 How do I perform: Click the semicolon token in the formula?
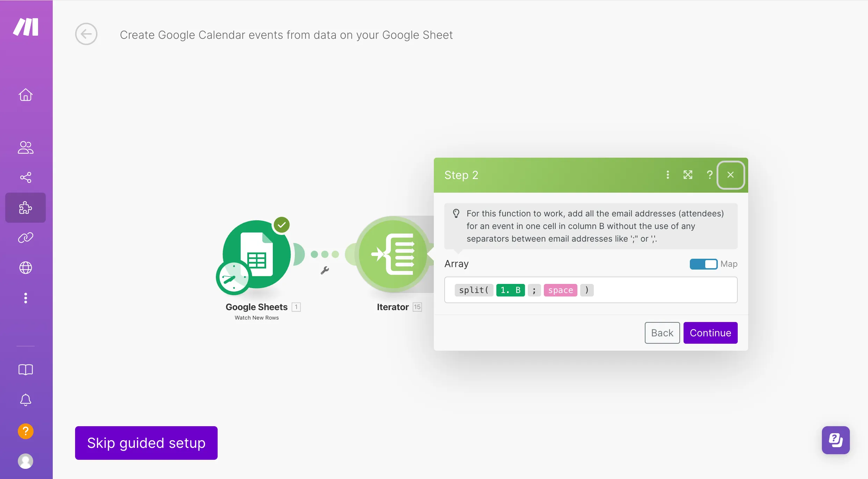click(x=534, y=290)
